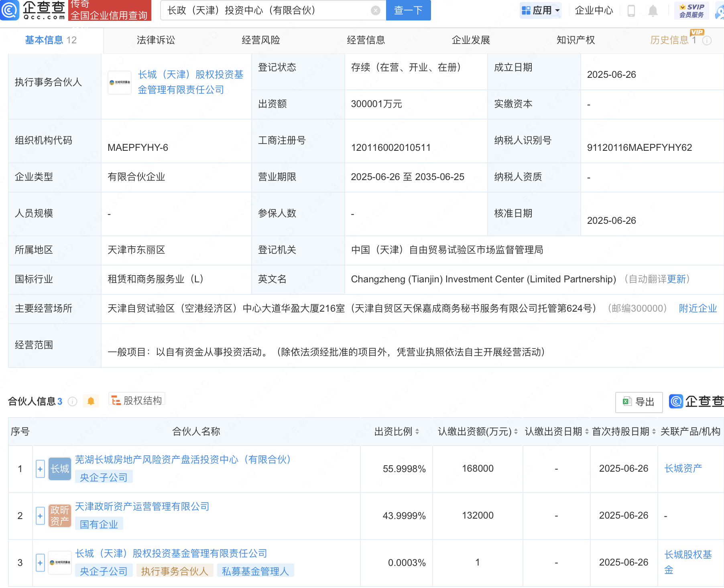The width and height of the screenshot is (724, 588).
Task: Select the 132000 contribution amount cell
Action: (x=478, y=515)
